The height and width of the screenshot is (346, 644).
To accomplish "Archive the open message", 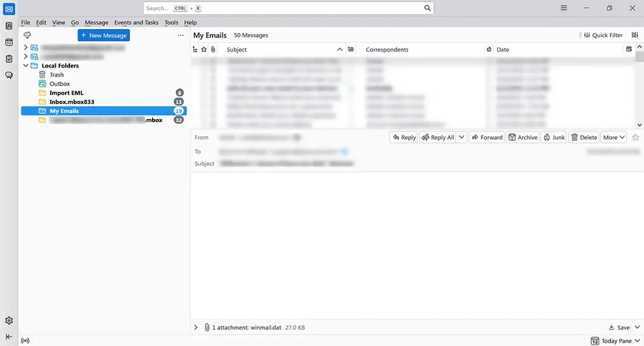I will click(x=523, y=138).
